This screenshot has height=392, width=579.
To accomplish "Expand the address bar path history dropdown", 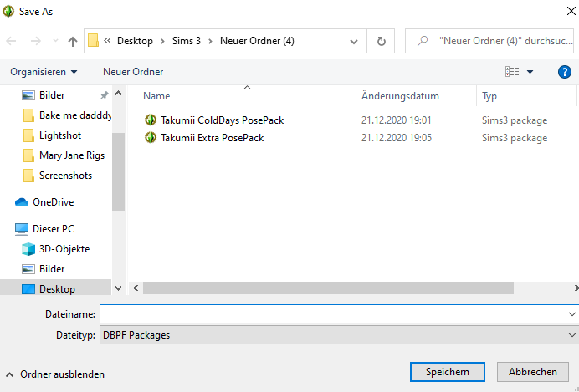I will (x=355, y=41).
